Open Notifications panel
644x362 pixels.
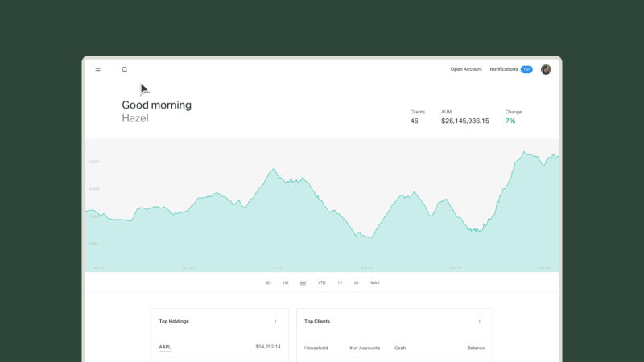pyautogui.click(x=504, y=69)
